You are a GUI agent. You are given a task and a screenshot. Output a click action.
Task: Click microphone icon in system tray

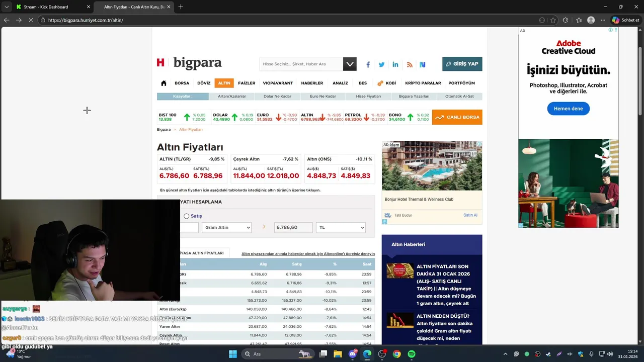coord(591,354)
